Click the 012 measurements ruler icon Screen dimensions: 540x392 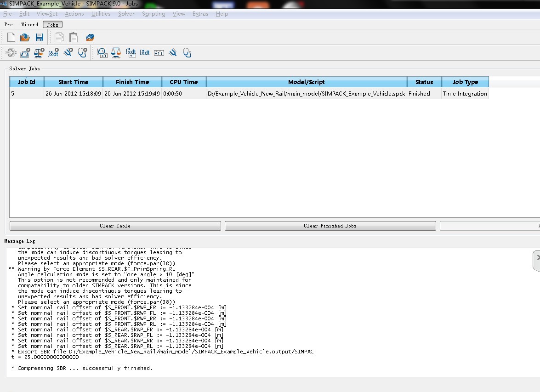coord(159,53)
